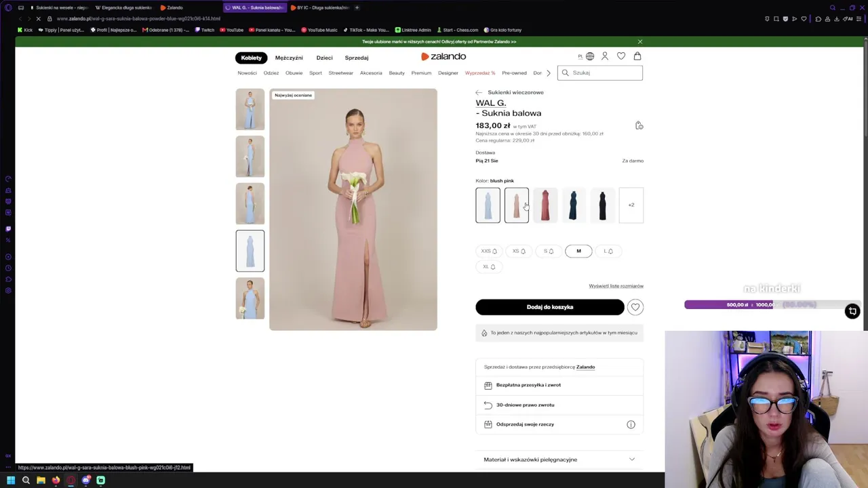Screen dimensions: 868x488
Task: Click 30-dniowe prawo zwrotu row
Action: (x=559, y=405)
